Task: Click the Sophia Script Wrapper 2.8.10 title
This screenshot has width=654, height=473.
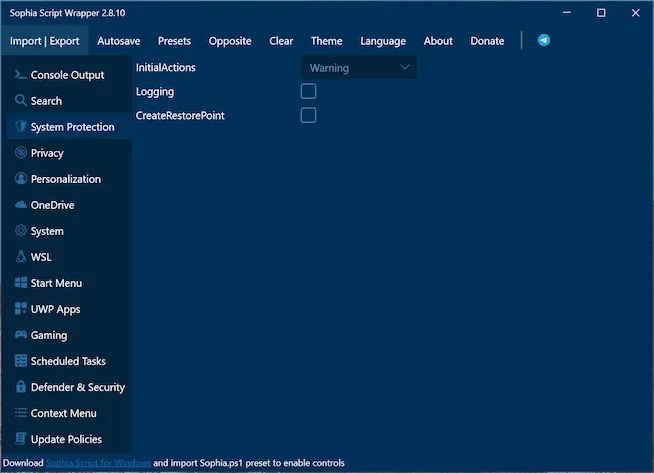Action: [67, 13]
